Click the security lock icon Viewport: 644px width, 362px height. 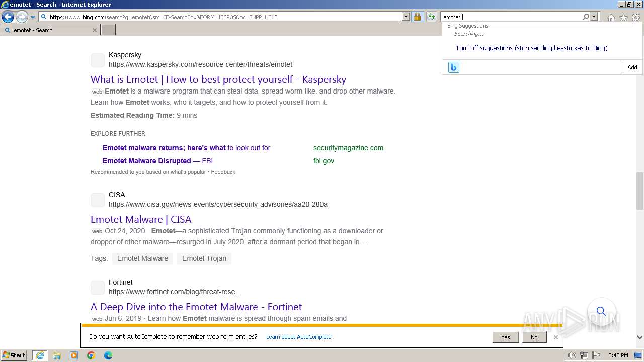pos(417,17)
